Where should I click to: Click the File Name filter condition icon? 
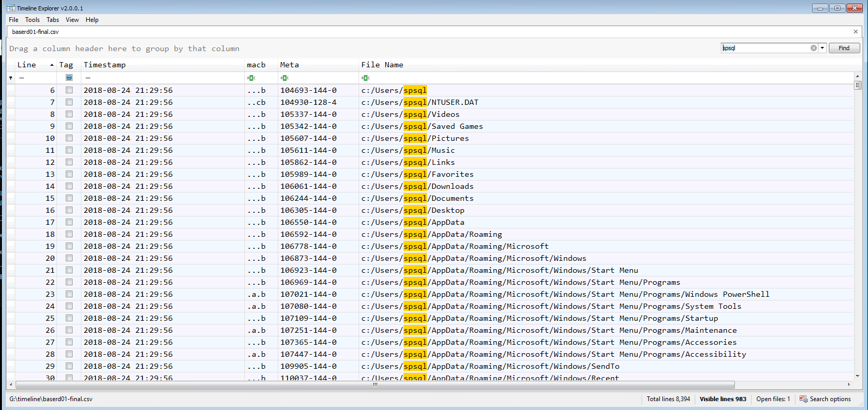365,78
